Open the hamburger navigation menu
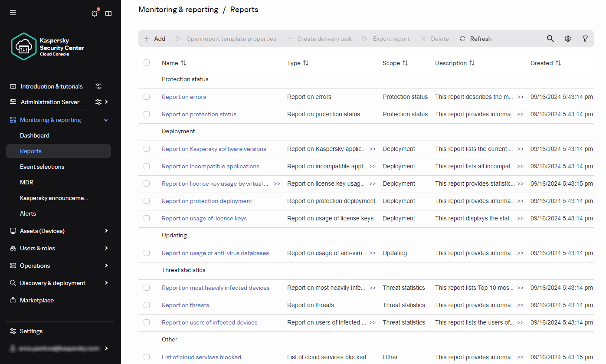 tap(13, 13)
